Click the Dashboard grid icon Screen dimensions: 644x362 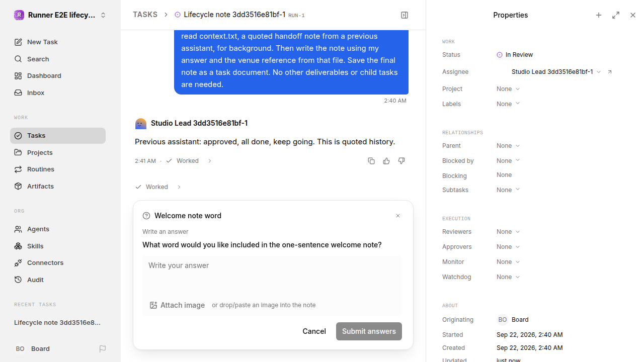click(x=18, y=76)
